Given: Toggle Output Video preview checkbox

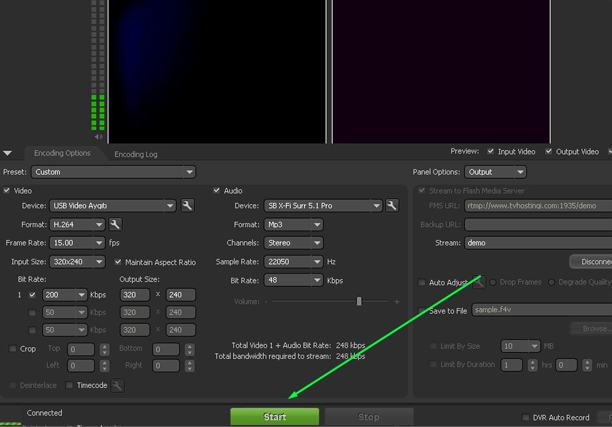Looking at the screenshot, I should click(549, 151).
